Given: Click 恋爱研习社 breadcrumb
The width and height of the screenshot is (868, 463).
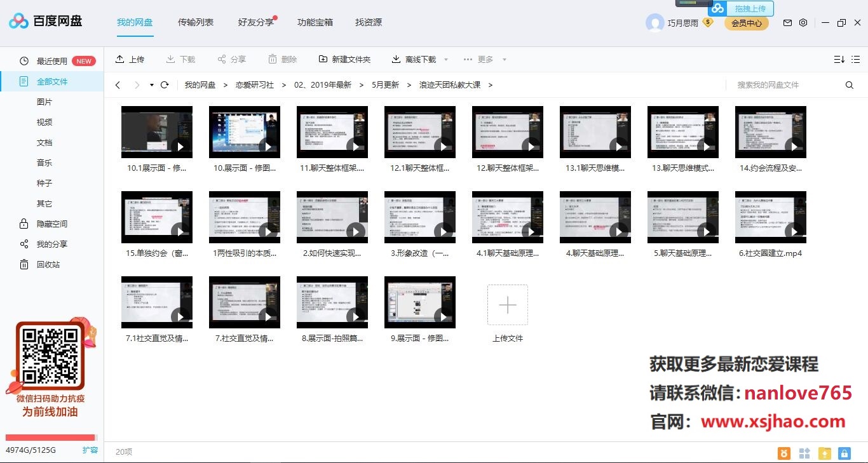Looking at the screenshot, I should (x=255, y=85).
